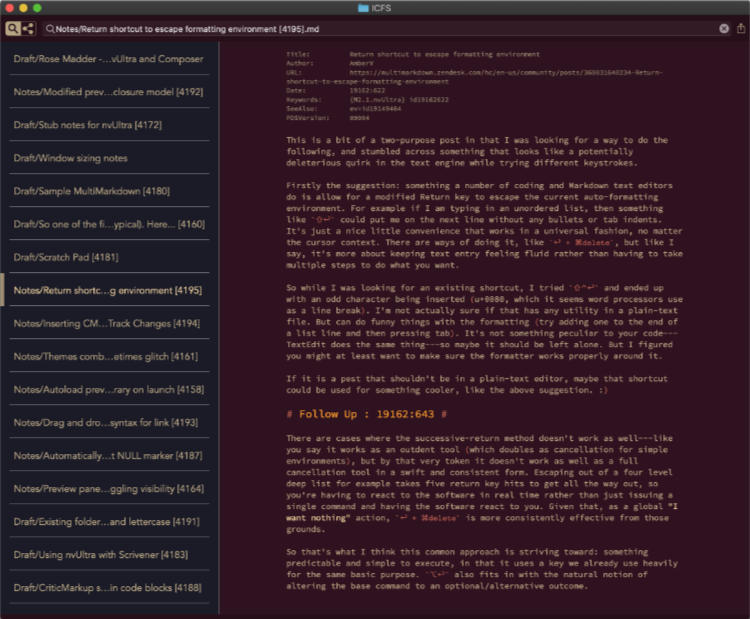Clear the search field with X button
Screen dimensions: 750x619
724,29
